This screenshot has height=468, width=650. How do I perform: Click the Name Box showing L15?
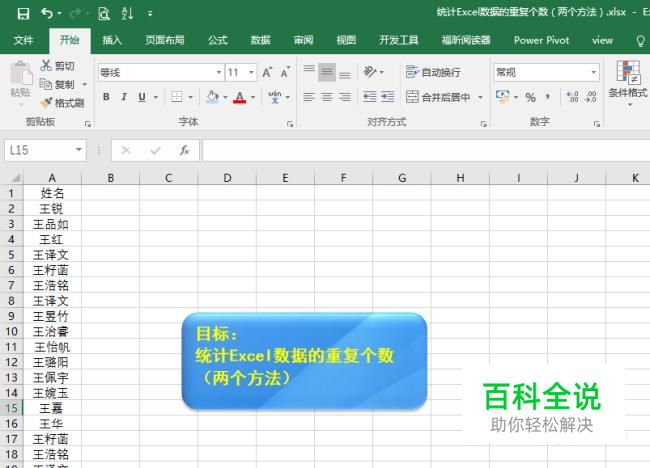(45, 150)
